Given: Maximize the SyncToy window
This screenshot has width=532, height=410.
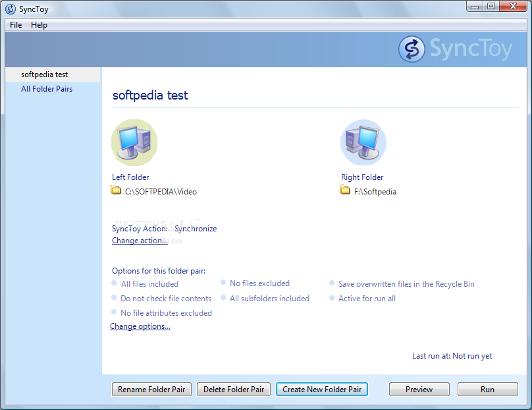Looking at the screenshot, I should [491, 7].
